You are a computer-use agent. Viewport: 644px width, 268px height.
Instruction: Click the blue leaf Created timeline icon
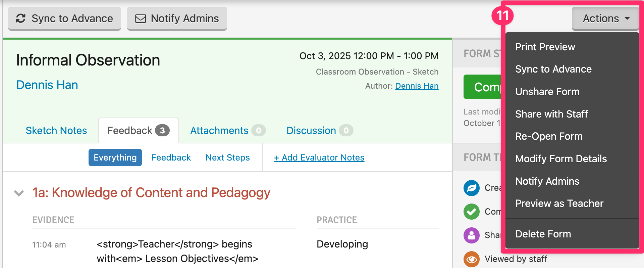[472, 188]
